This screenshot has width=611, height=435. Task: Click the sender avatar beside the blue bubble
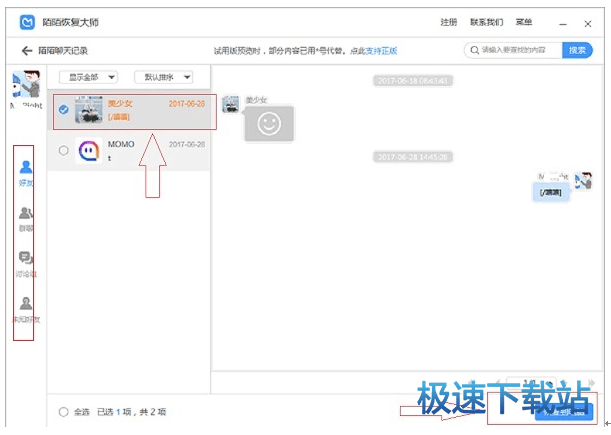(x=583, y=181)
